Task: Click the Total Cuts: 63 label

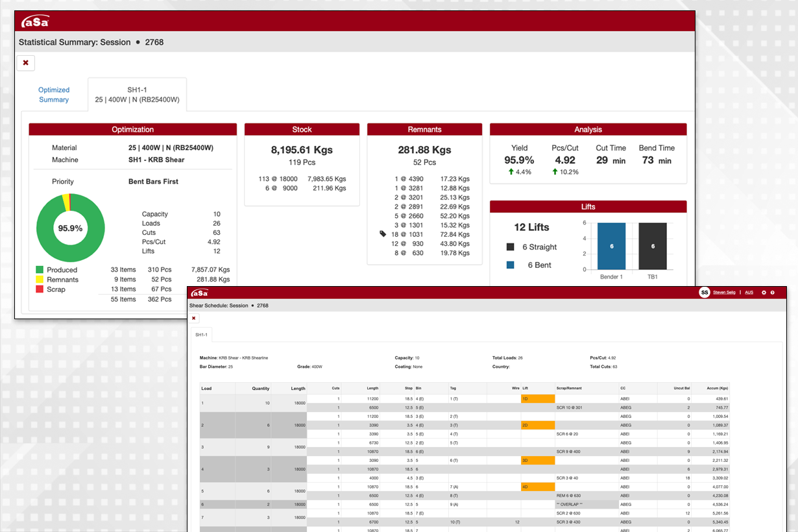Action: 603,367
